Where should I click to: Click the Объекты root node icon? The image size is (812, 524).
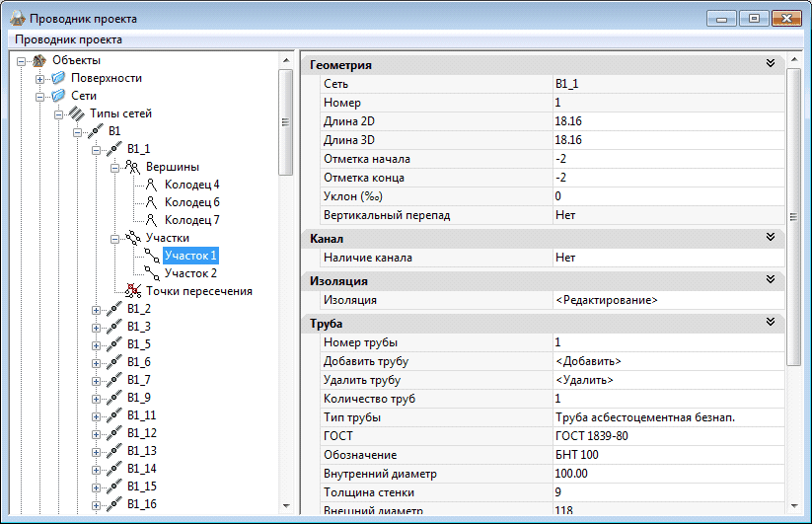(39, 60)
